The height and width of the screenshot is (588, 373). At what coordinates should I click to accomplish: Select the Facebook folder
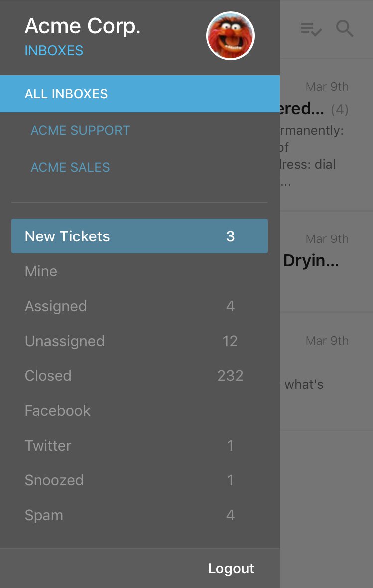click(139, 411)
